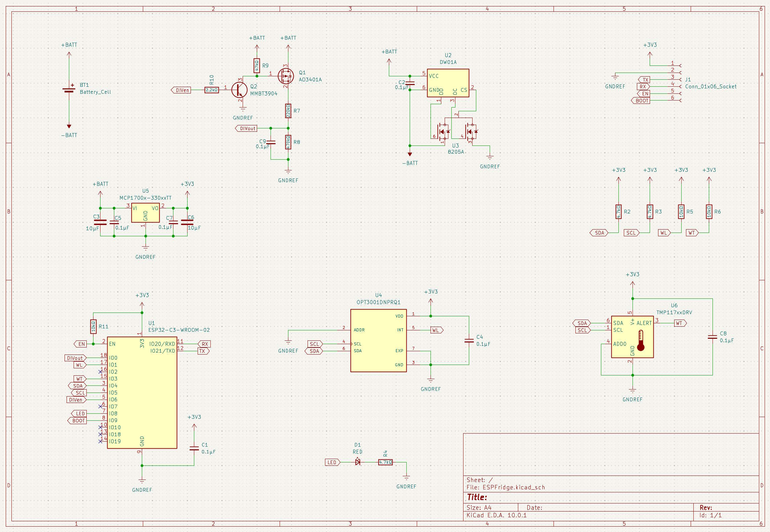Select capacitor C8 next to TMP117
The width and height of the screenshot is (770, 532).
[x=712, y=337]
